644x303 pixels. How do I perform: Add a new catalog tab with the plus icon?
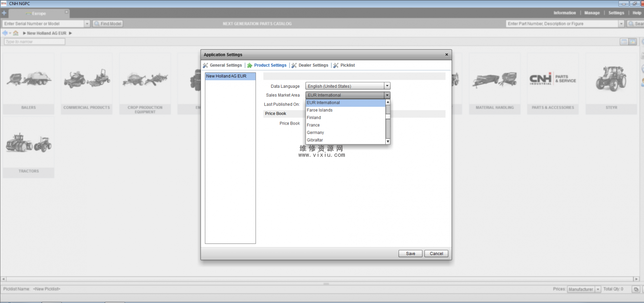coord(4,13)
